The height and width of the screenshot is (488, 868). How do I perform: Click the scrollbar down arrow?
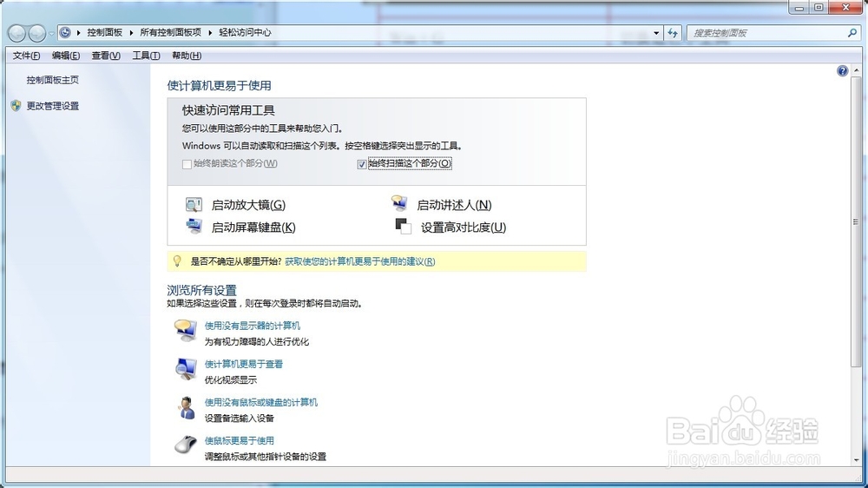857,460
